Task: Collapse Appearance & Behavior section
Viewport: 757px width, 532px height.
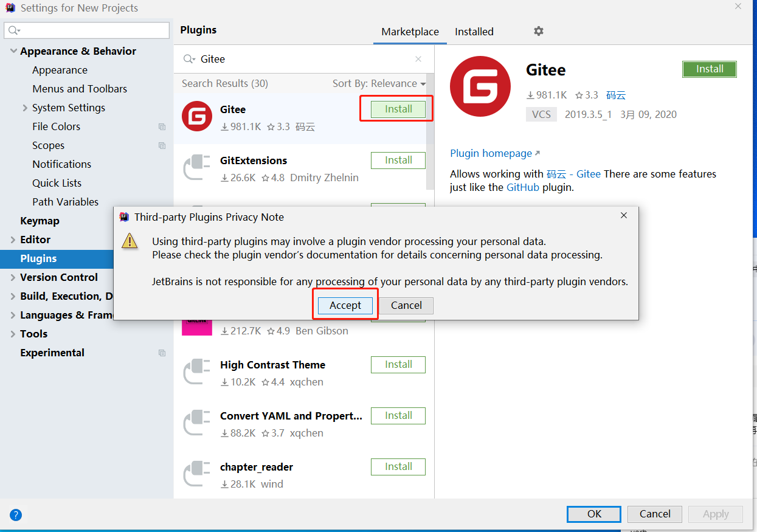Action: tap(13, 51)
